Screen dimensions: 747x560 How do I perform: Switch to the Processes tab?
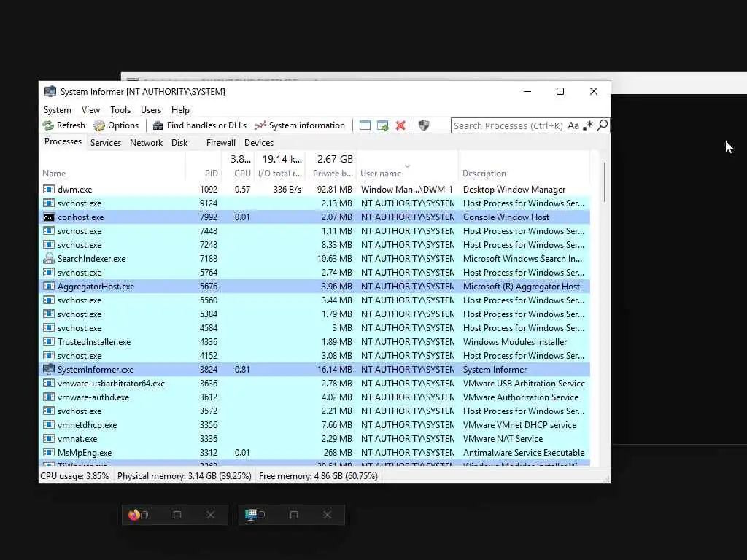63,142
